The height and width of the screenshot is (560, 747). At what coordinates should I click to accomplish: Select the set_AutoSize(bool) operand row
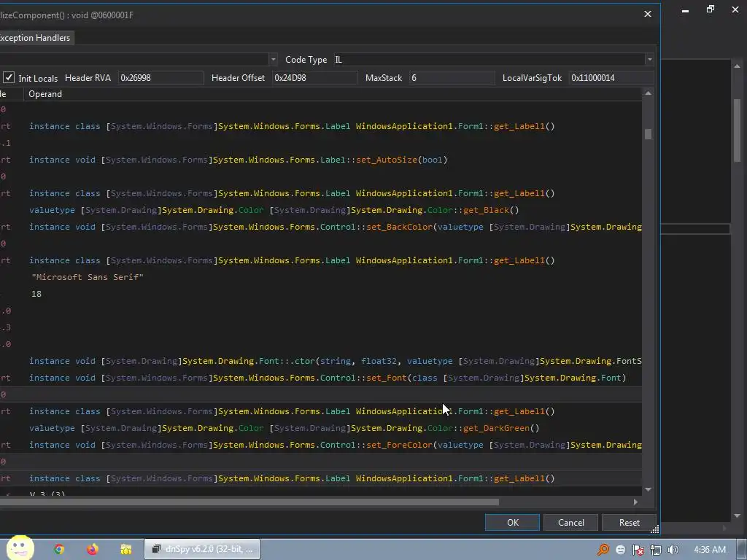pos(239,160)
